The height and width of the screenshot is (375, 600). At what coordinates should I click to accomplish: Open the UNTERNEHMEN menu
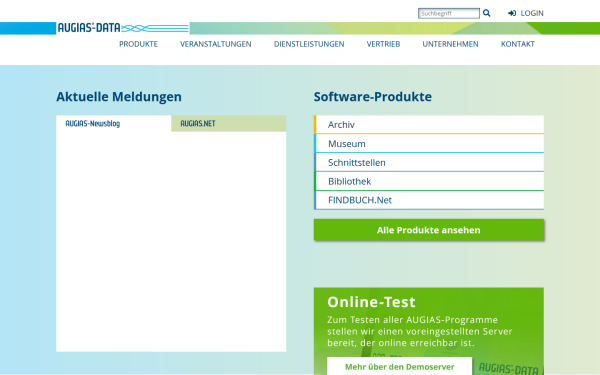(450, 44)
